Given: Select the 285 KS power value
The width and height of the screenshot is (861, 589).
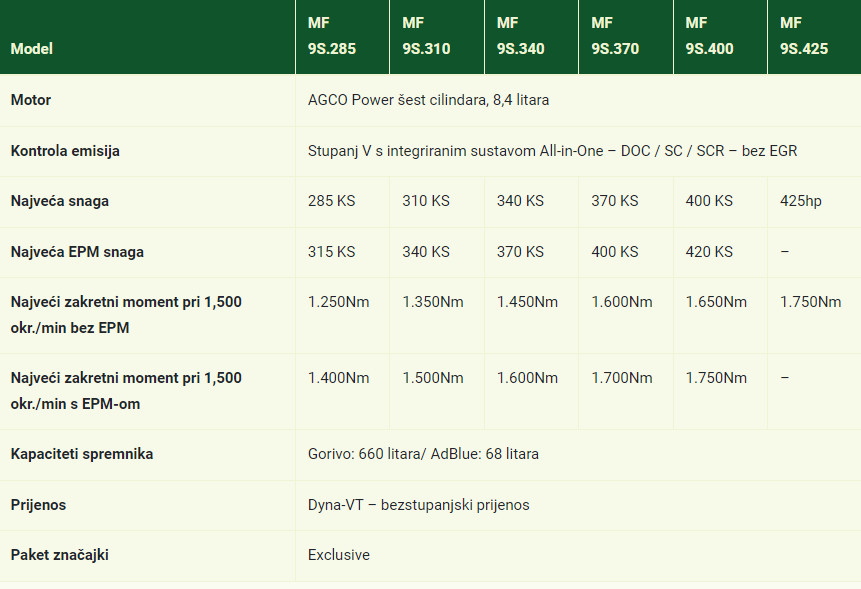Looking at the screenshot, I should point(331,201).
